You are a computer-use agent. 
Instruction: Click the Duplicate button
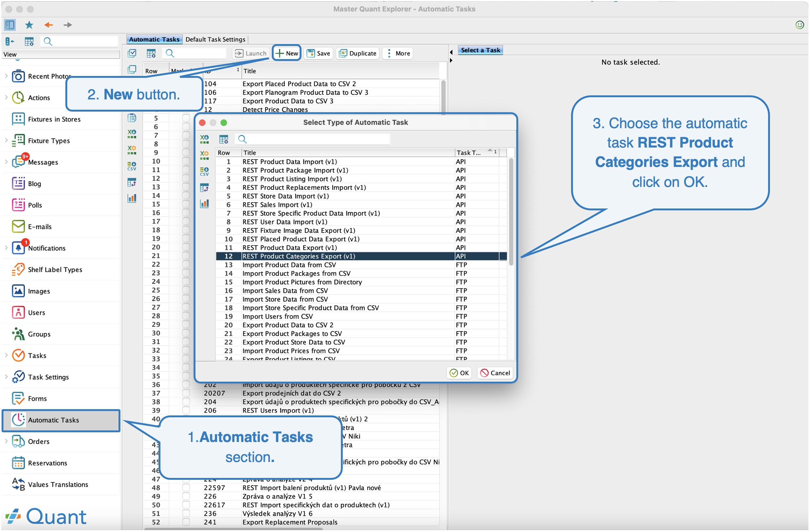tap(358, 53)
